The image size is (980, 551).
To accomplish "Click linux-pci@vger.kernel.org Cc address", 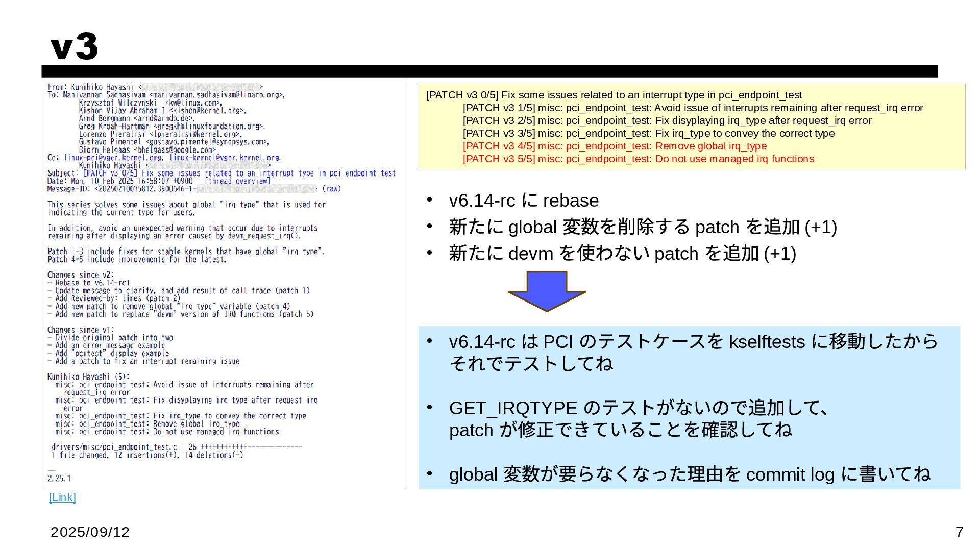I will 113,158.
